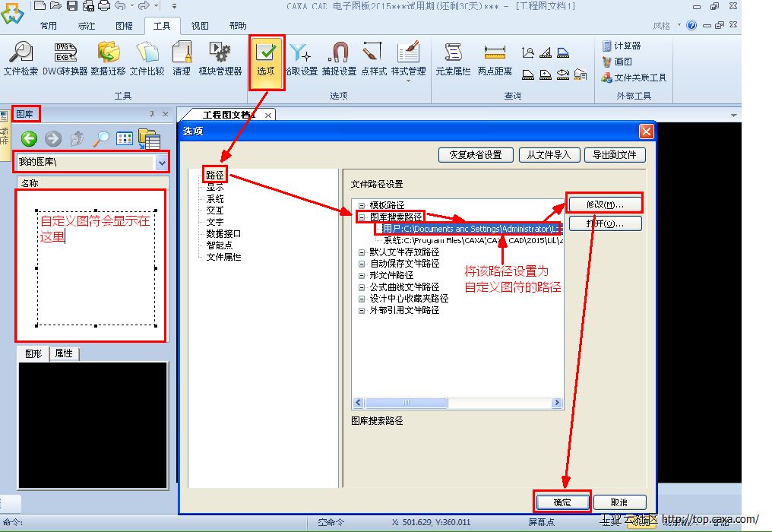Screen dimensions: 772x532
Task: Click 从文件导入 button
Action: (x=549, y=155)
